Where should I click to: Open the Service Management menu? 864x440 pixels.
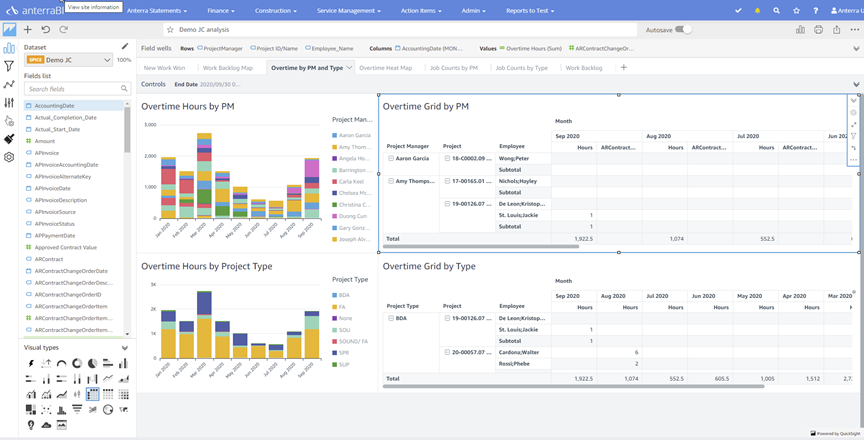349,10
